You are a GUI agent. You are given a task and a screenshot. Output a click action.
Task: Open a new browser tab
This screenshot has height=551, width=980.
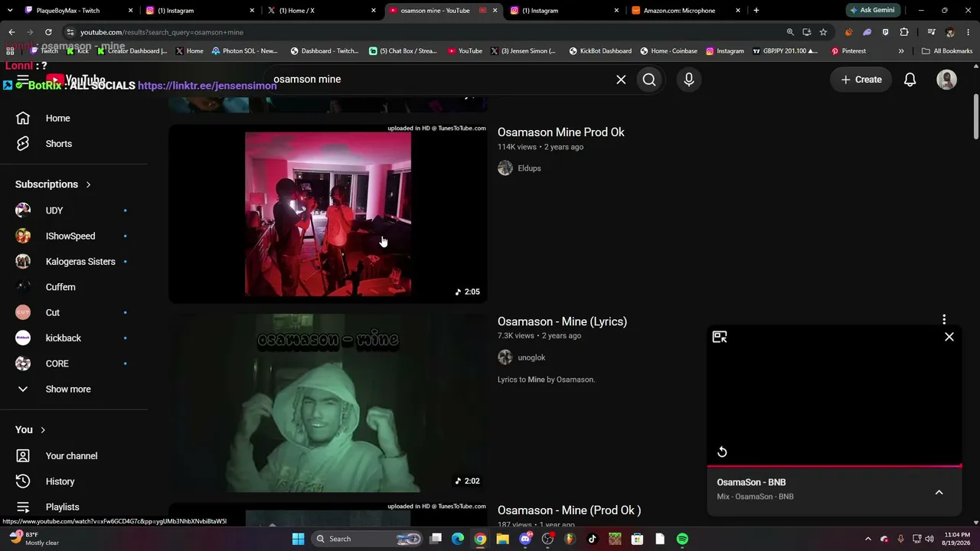pyautogui.click(x=756, y=11)
